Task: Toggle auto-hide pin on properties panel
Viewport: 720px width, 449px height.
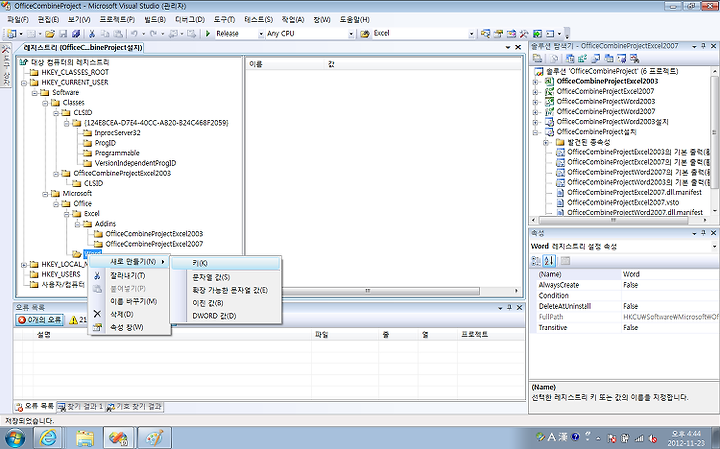Action: [703, 233]
